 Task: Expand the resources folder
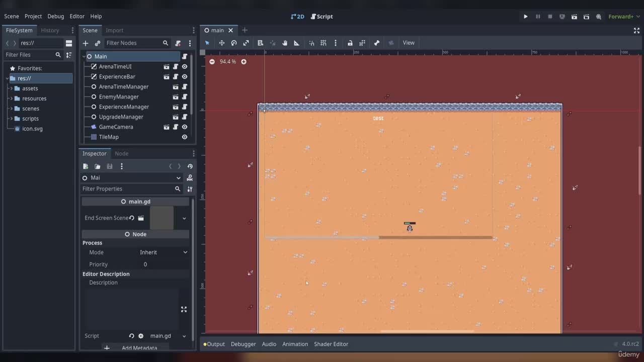coord(11,99)
